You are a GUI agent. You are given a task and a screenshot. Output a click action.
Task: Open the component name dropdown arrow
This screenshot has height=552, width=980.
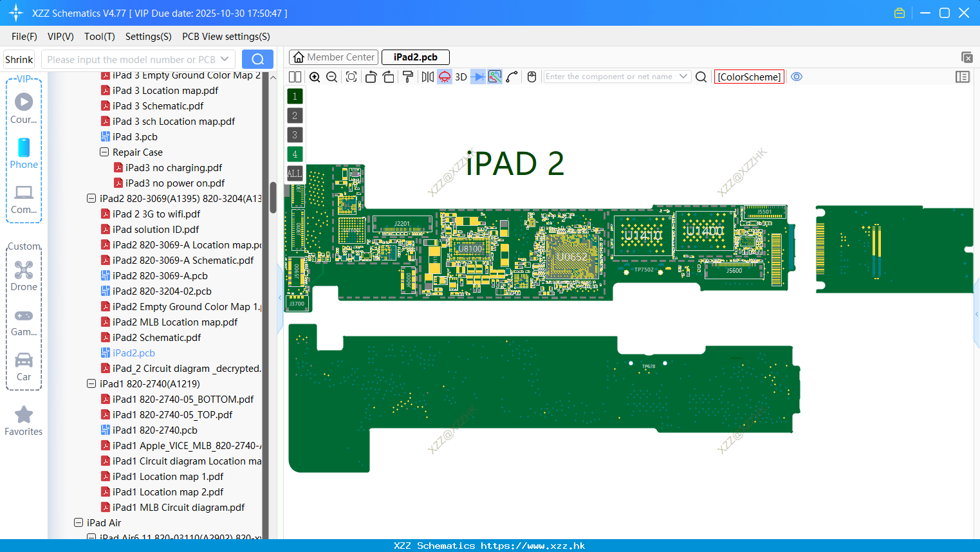pos(684,77)
